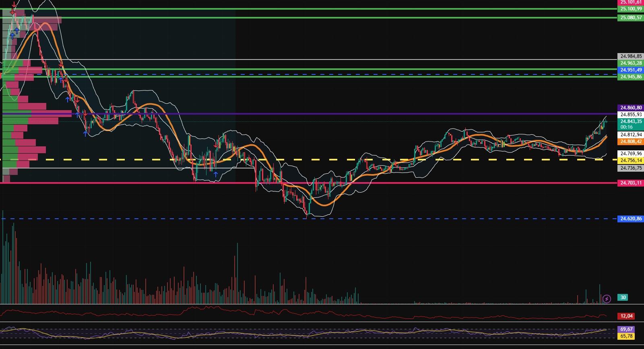The width and height of the screenshot is (644, 349).
Task: Select the yellow 24.756,14 price label
Action: tap(630, 160)
